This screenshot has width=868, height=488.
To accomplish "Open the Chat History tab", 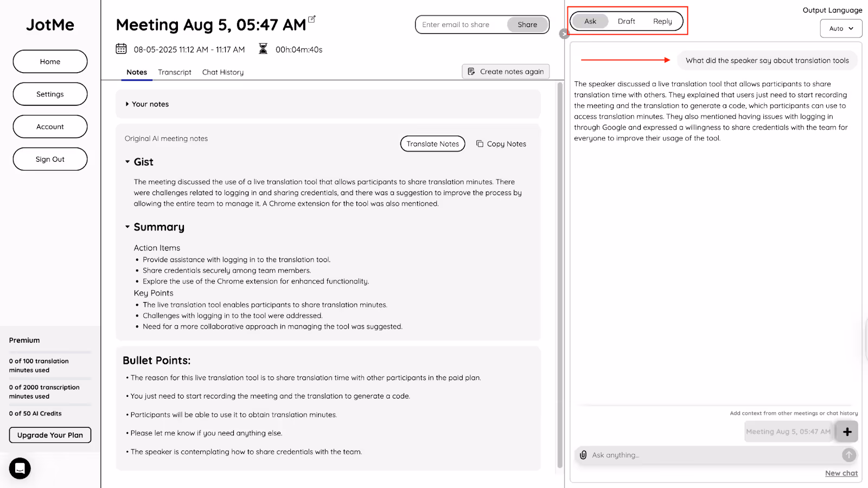I will coord(223,72).
